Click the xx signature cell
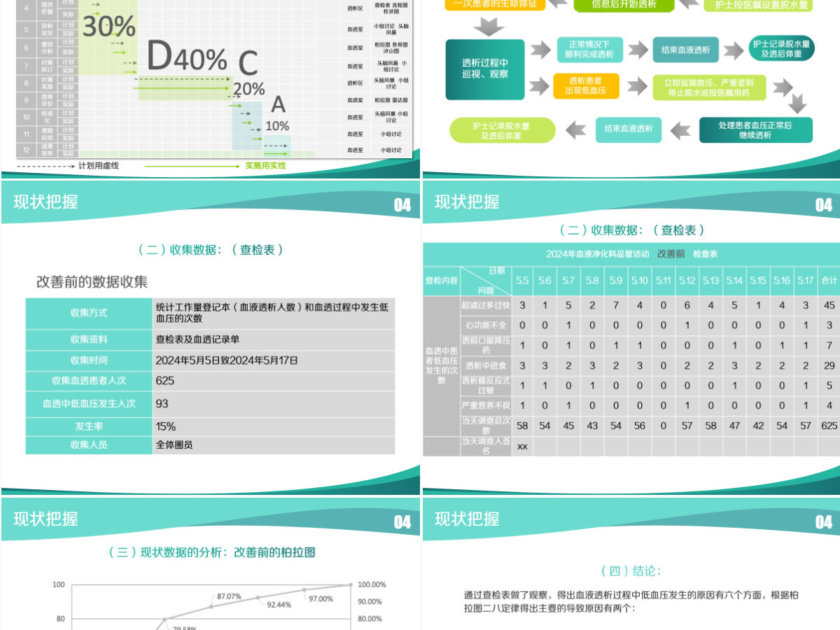This screenshot has height=630, width=840. (522, 446)
